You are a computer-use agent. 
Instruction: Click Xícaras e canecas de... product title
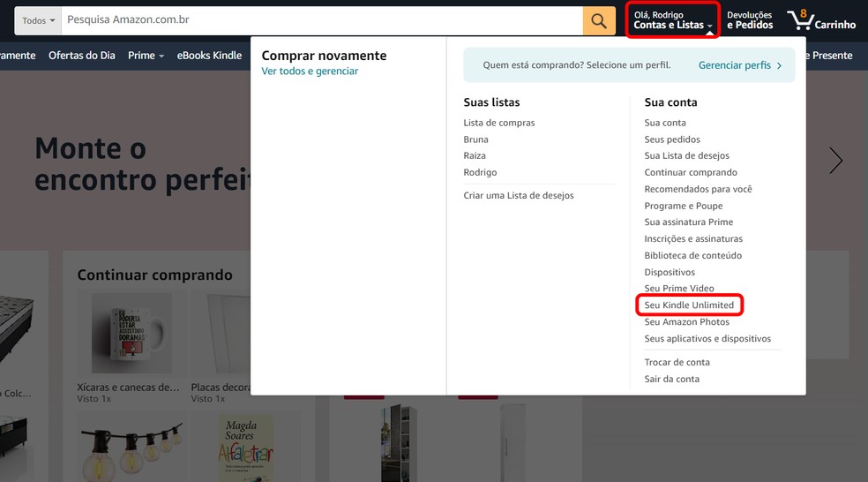click(128, 388)
